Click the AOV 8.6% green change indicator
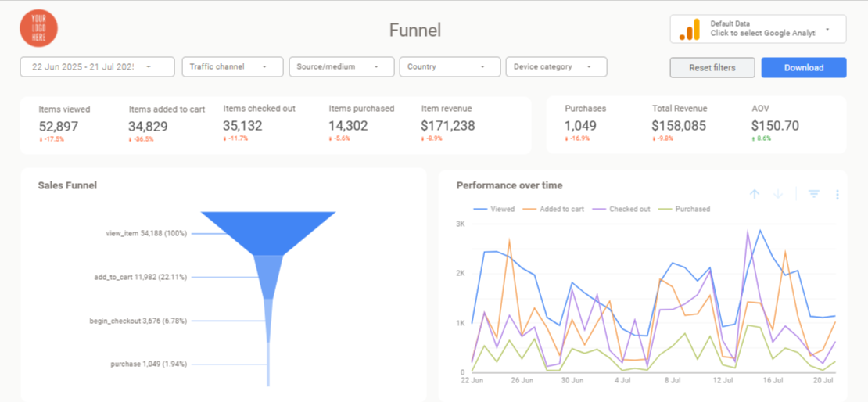Screen dimensions: 868x402 (x=761, y=138)
